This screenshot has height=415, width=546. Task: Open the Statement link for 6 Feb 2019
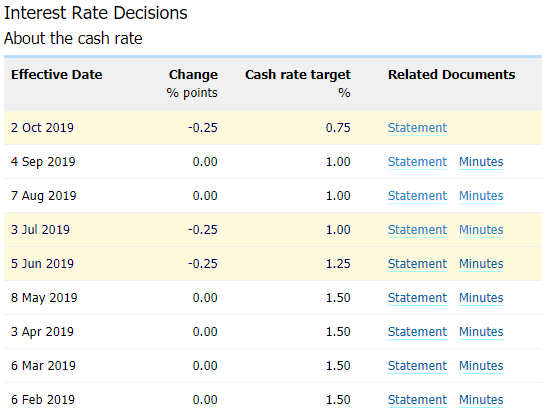(x=417, y=400)
